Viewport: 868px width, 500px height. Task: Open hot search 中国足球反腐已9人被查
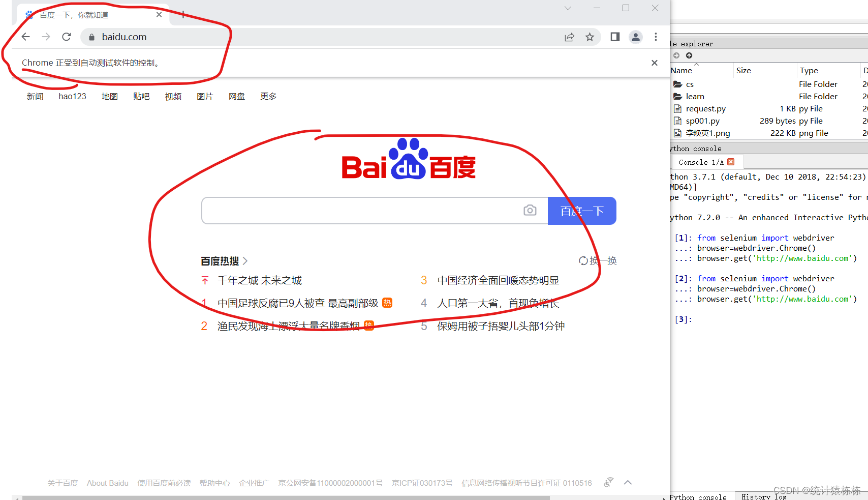[298, 303]
